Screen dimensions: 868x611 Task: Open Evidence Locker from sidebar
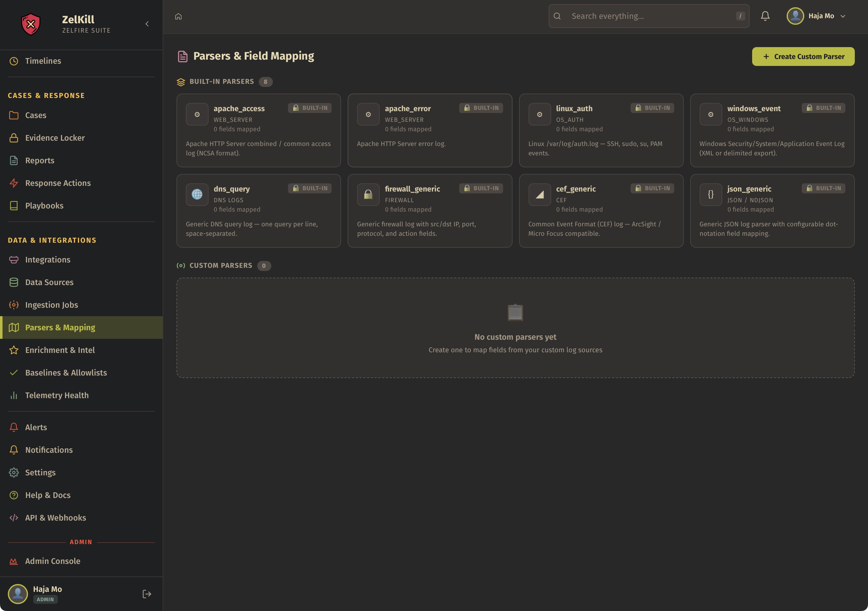click(x=55, y=138)
